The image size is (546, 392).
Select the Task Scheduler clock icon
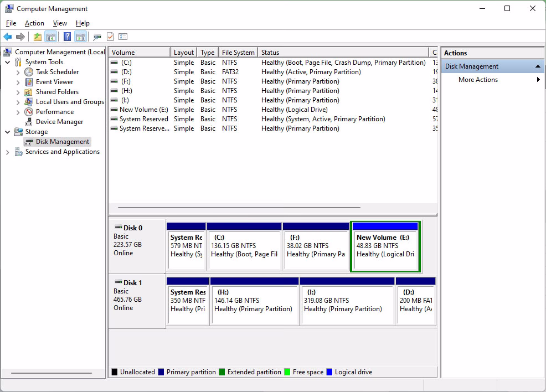(x=29, y=72)
